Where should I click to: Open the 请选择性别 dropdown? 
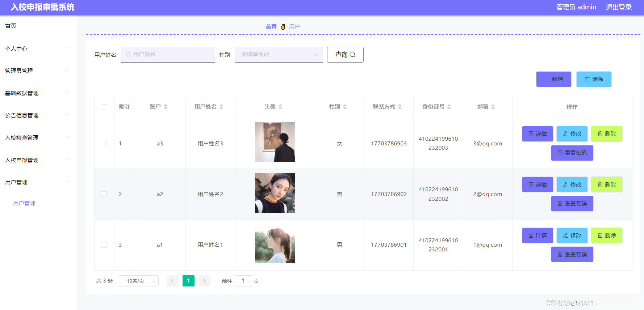pyautogui.click(x=279, y=54)
